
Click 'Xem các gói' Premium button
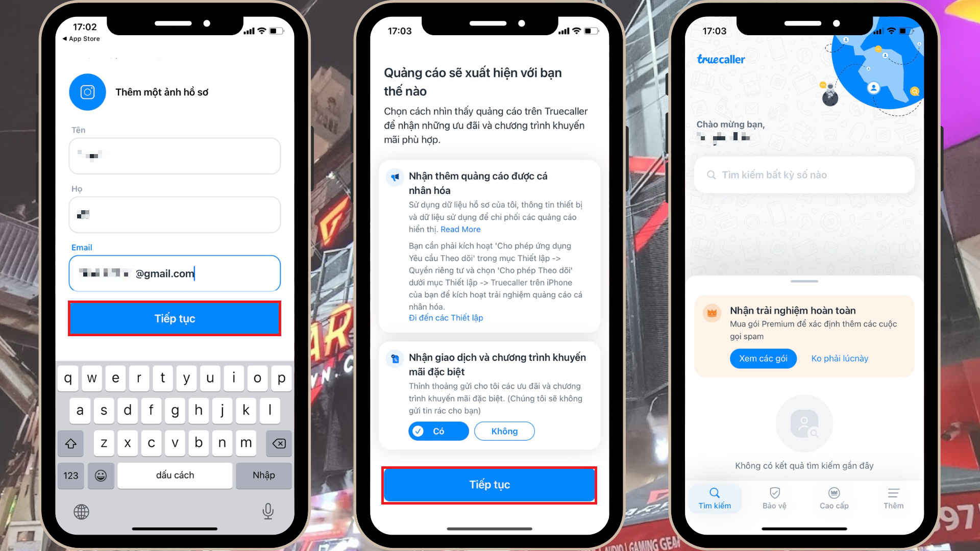point(762,358)
